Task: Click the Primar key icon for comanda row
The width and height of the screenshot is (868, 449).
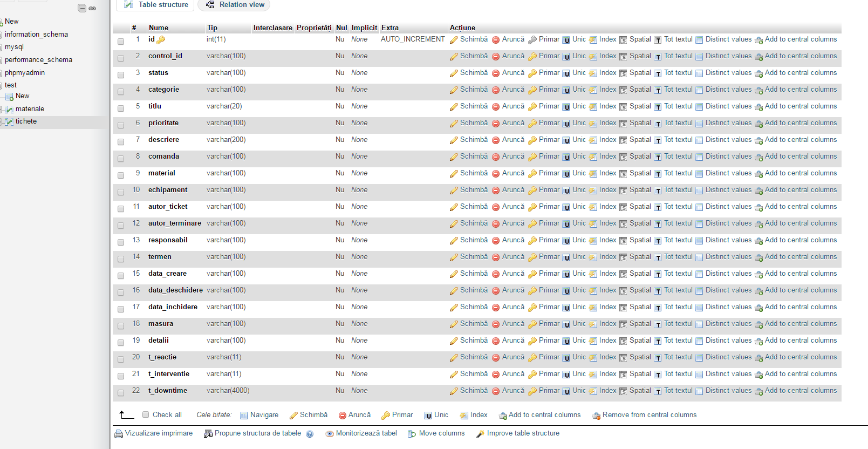Action: [x=532, y=157]
